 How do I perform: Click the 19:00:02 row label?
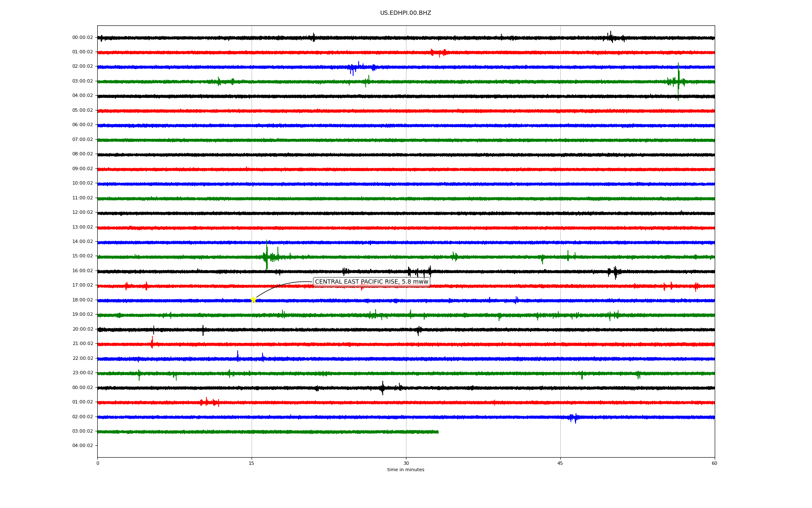tap(82, 315)
